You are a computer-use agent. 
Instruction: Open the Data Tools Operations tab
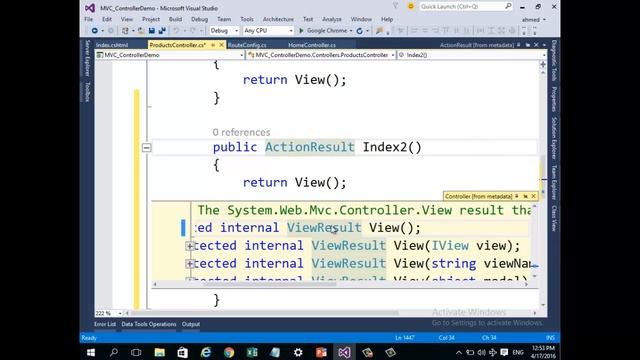149,324
